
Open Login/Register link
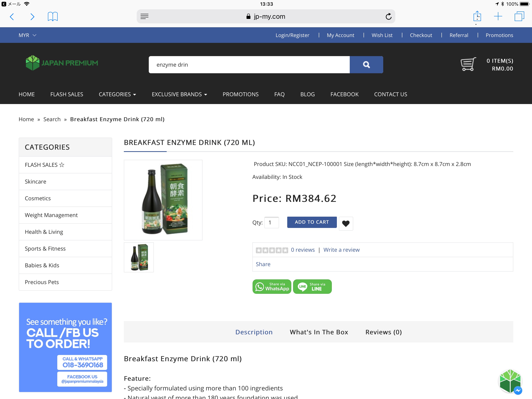292,35
